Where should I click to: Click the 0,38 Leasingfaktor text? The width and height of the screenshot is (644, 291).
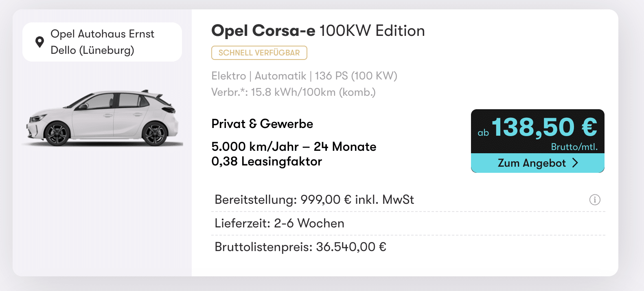coord(267,161)
